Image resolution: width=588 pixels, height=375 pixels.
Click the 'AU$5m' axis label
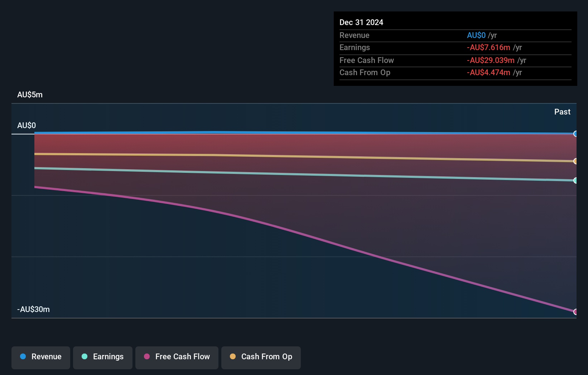pyautogui.click(x=30, y=94)
